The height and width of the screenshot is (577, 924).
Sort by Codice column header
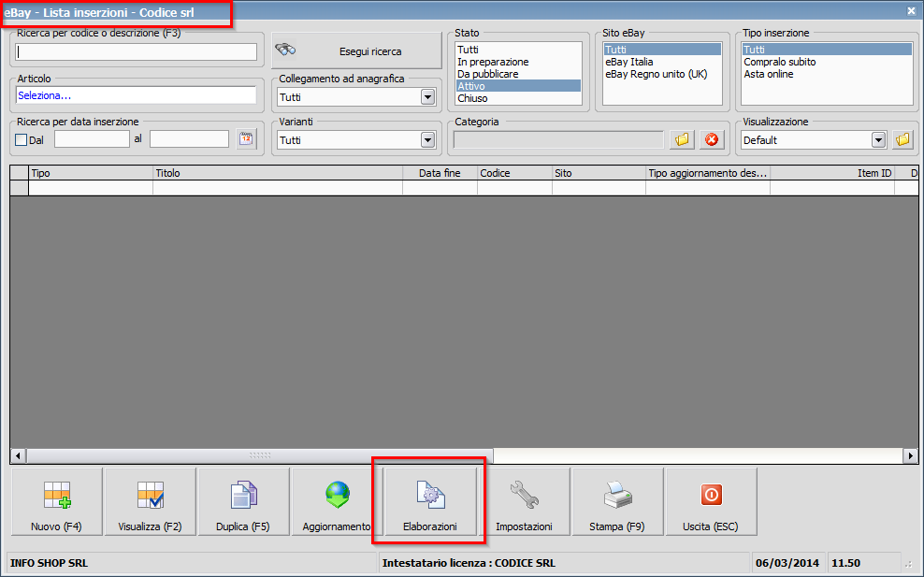pyautogui.click(x=515, y=173)
